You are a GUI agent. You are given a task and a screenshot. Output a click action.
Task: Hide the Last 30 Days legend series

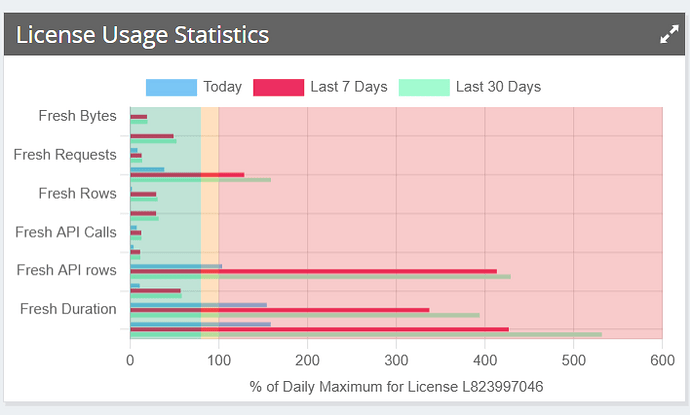coord(470,87)
